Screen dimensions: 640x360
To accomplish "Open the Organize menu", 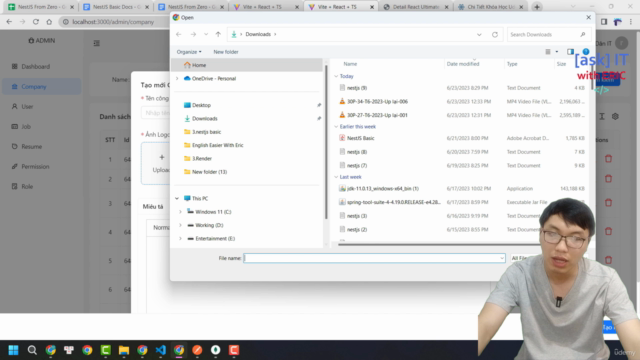I will click(189, 52).
